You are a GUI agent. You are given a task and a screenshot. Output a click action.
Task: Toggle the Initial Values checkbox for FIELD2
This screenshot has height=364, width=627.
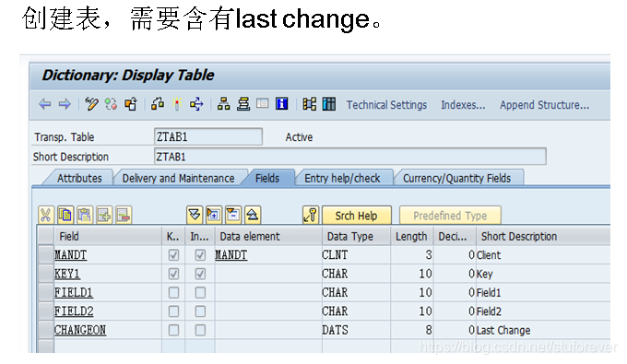tap(200, 311)
